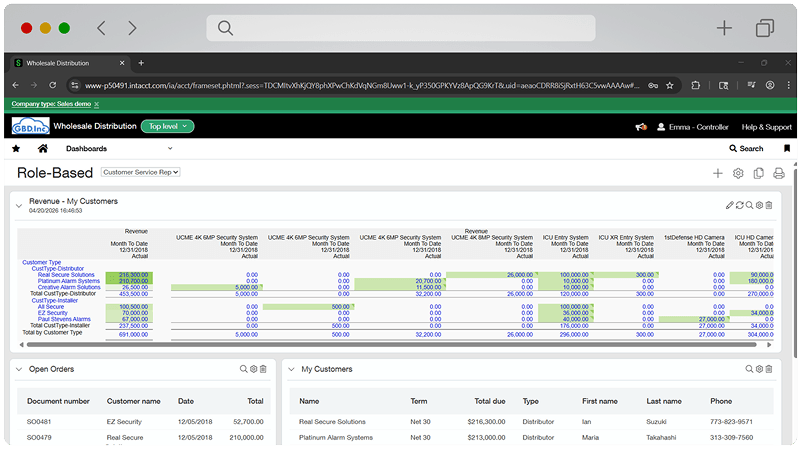Open browser extensions puzzle icon
Screen dimensions: 800x450
(x=695, y=85)
